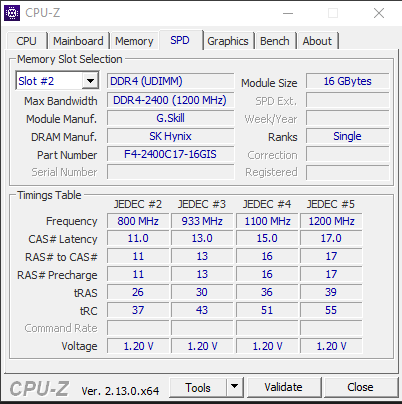Open the Graphics tab
The width and height of the screenshot is (402, 404).
point(228,41)
